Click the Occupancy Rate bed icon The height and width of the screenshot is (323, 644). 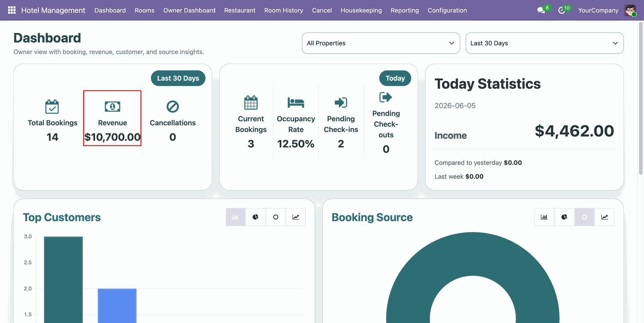pyautogui.click(x=296, y=103)
